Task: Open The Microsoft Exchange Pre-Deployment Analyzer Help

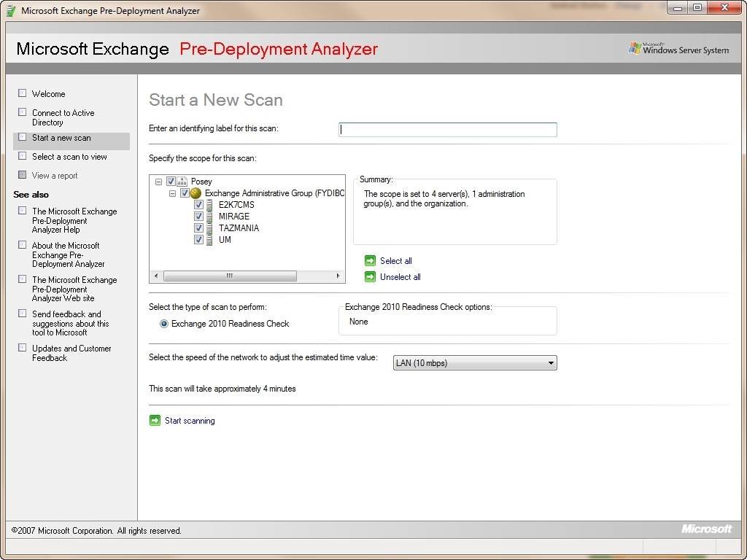Action: pos(74,220)
